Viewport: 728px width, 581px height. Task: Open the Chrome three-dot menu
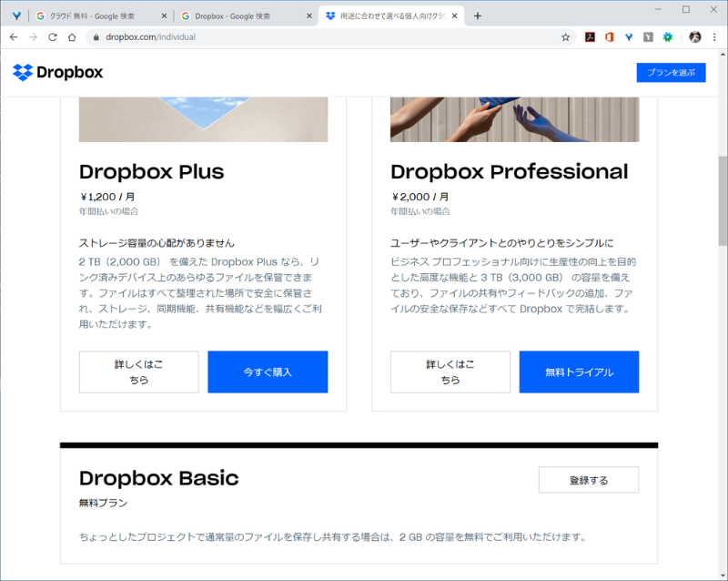(714, 37)
